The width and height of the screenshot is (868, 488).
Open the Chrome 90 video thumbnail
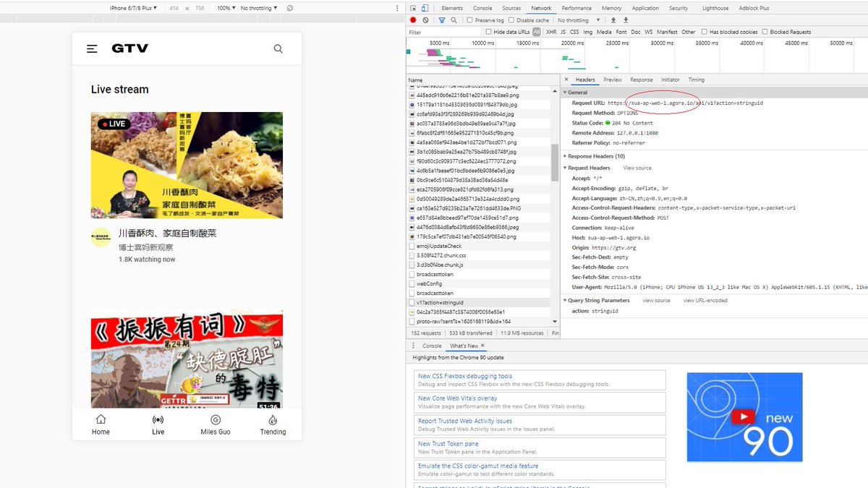click(744, 417)
